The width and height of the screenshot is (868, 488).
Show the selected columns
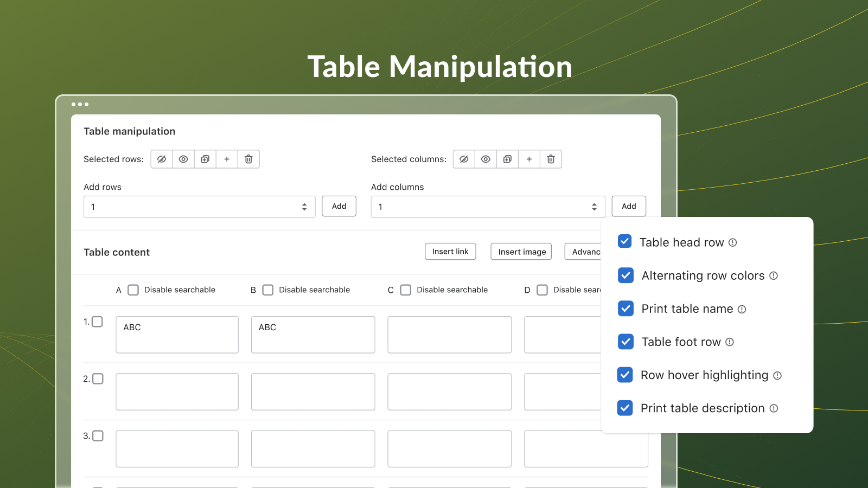tap(485, 159)
